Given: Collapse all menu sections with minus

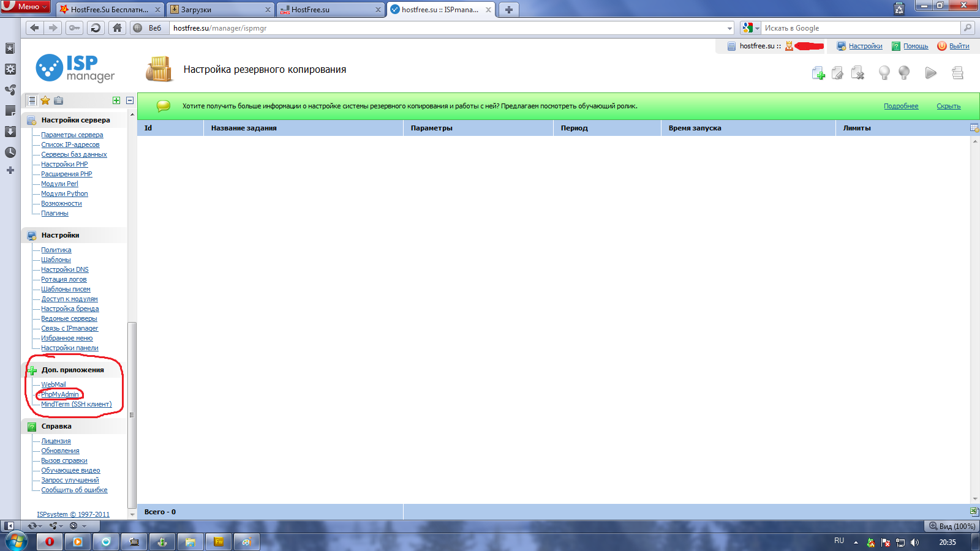Looking at the screenshot, I should pyautogui.click(x=130, y=100).
